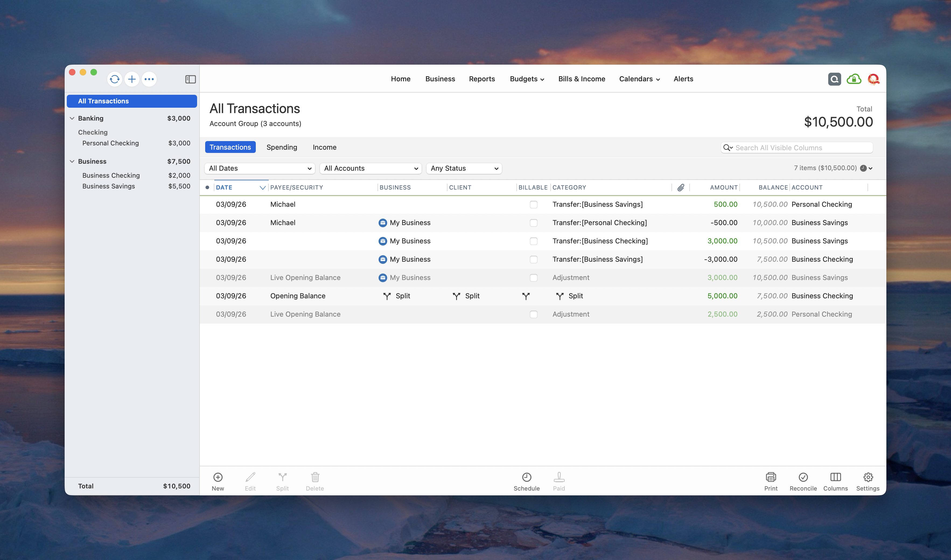Open the Any Status filter dropdown
Image resolution: width=951 pixels, height=560 pixels.
pyautogui.click(x=464, y=168)
